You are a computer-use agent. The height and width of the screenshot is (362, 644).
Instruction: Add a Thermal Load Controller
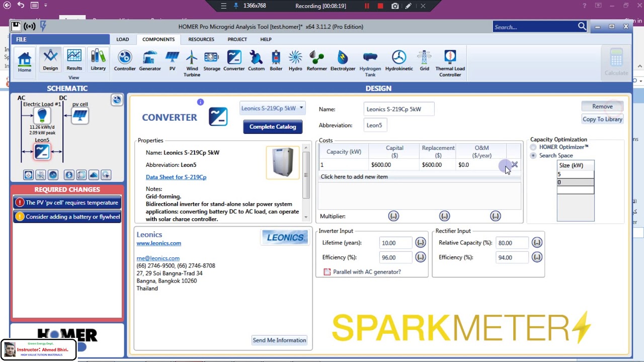450,64
